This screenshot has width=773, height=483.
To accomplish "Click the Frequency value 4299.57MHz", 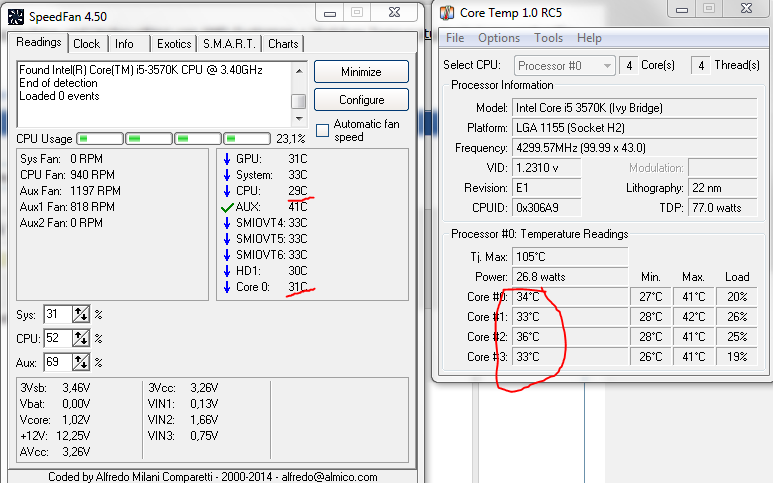I will pos(634,148).
